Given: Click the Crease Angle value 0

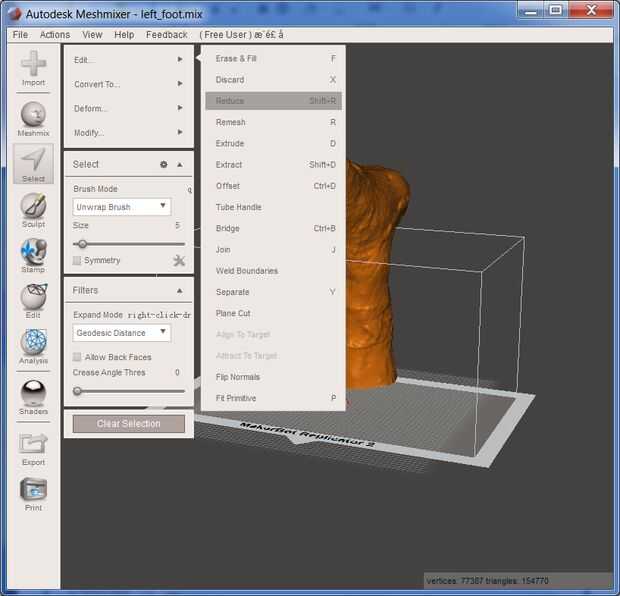Looking at the screenshot, I should coord(177,372).
